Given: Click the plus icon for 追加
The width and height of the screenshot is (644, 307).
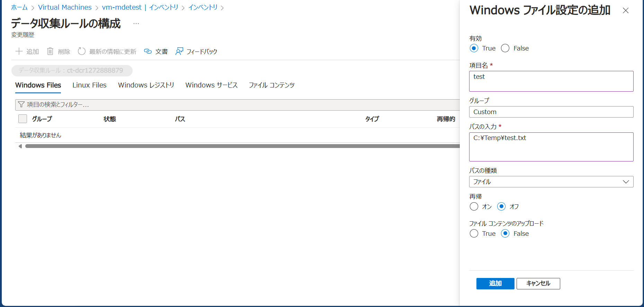Looking at the screenshot, I should (x=19, y=52).
